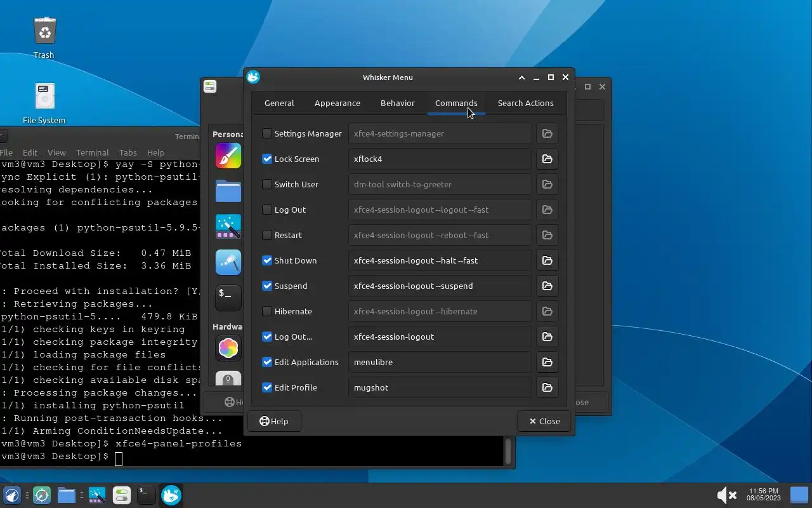Image resolution: width=812 pixels, height=508 pixels.
Task: Browse for Switch User command
Action: [547, 184]
